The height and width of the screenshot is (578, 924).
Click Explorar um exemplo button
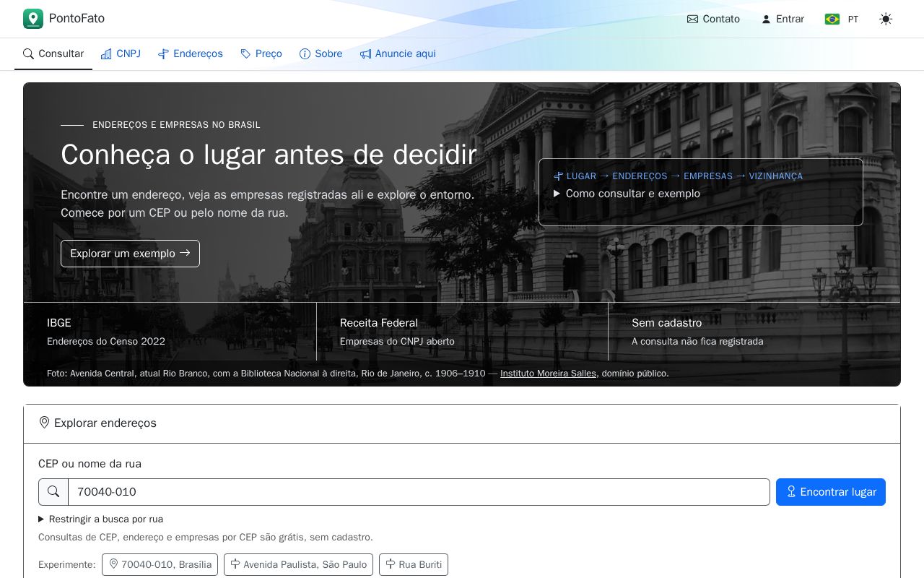point(130,254)
